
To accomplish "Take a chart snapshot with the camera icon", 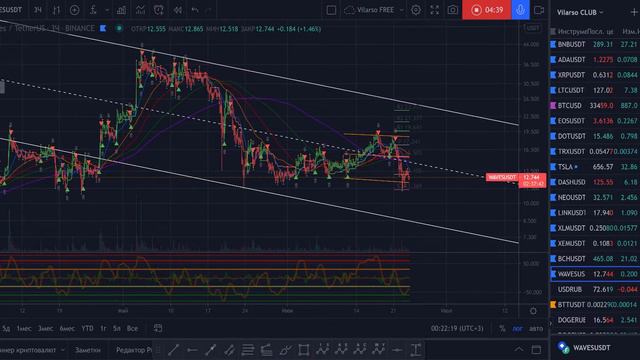I will [x=453, y=10].
